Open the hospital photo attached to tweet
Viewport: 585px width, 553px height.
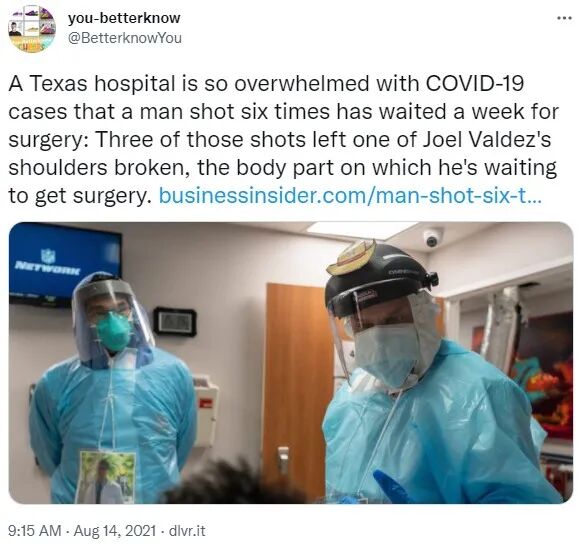tap(291, 363)
